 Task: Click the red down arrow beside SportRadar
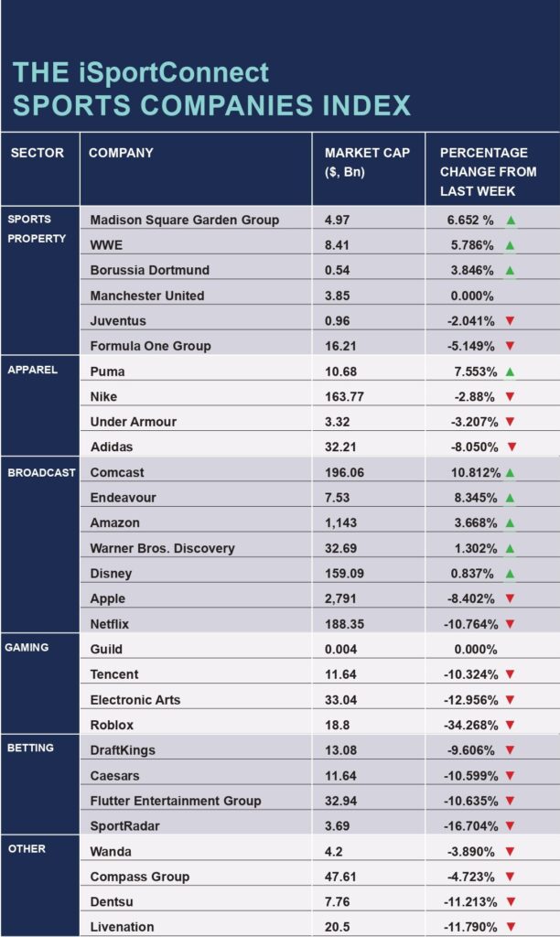tap(510, 826)
